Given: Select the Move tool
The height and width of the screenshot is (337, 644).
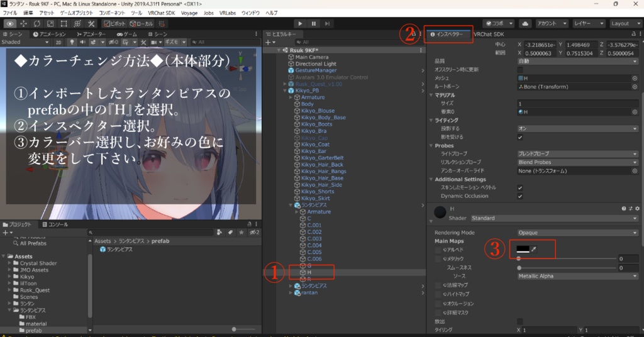Looking at the screenshot, I should pyautogui.click(x=23, y=24).
